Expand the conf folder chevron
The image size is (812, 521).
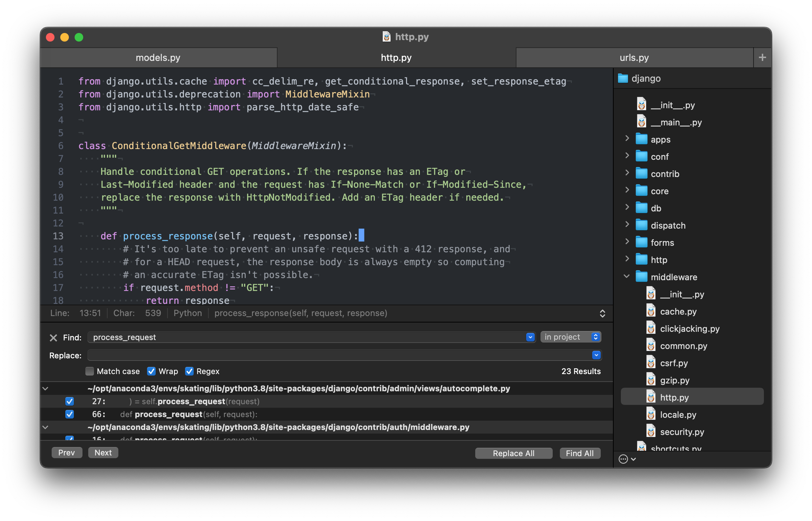627,156
